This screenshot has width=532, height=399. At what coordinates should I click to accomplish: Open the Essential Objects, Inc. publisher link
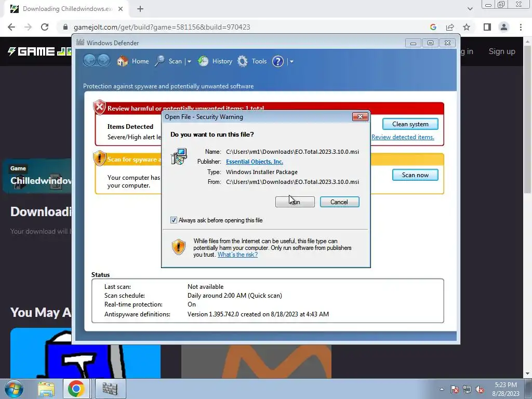click(x=255, y=162)
